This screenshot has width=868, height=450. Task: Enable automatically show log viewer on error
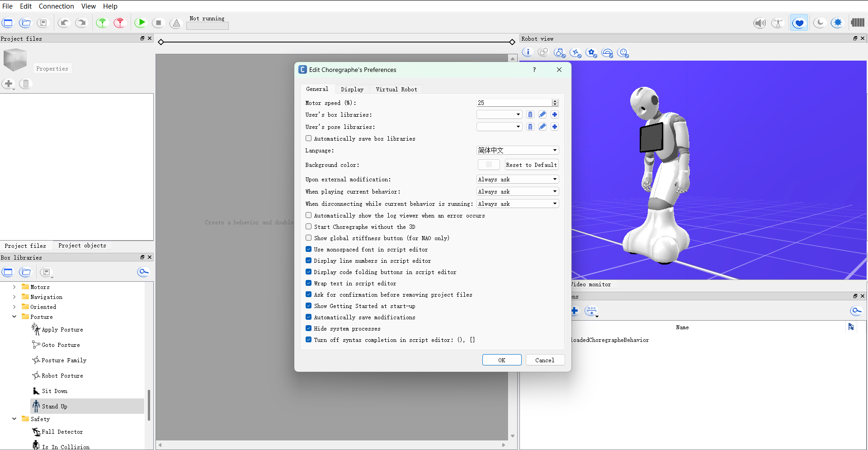click(308, 215)
